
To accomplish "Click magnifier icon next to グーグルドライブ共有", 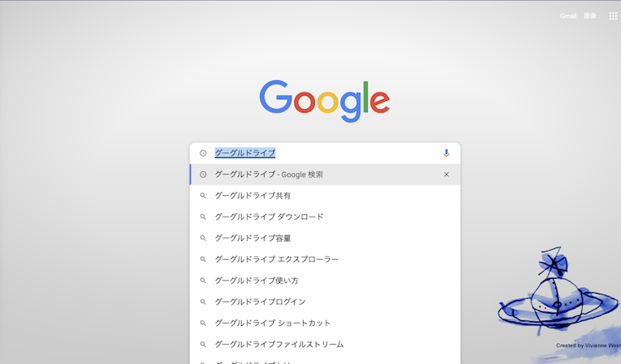I will [x=203, y=196].
